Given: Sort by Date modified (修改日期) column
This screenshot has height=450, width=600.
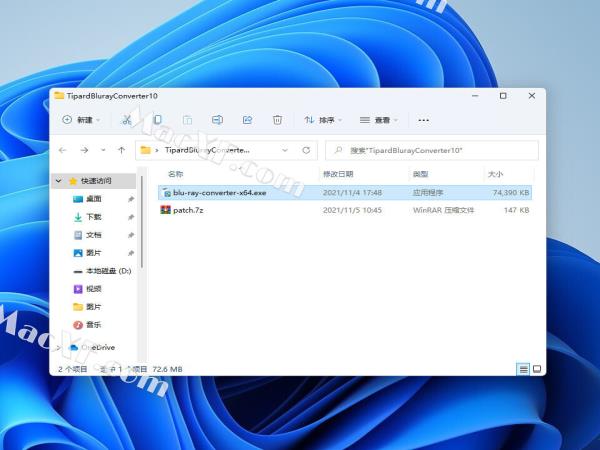Looking at the screenshot, I should pos(338,174).
